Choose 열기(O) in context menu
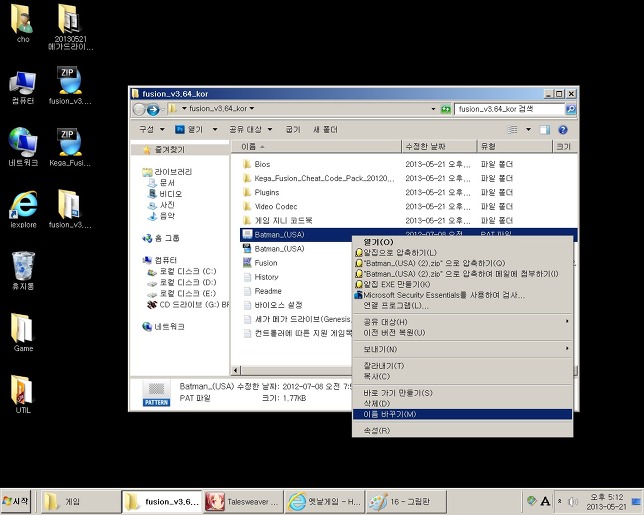Screen dimensions: 644x515 tap(462, 242)
